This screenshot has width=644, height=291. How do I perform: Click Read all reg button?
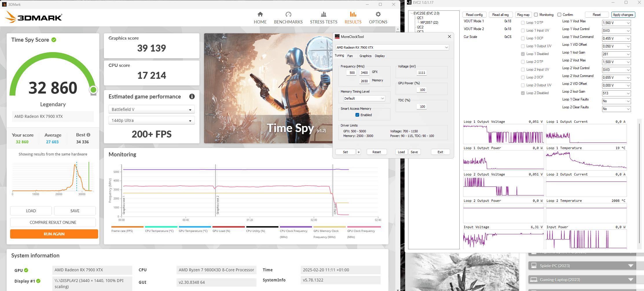[500, 15]
